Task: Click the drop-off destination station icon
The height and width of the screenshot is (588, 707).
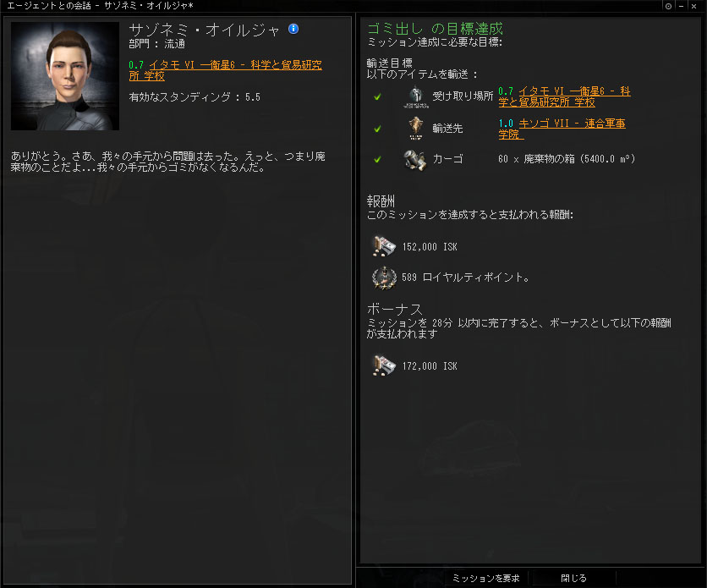Action: click(416, 129)
